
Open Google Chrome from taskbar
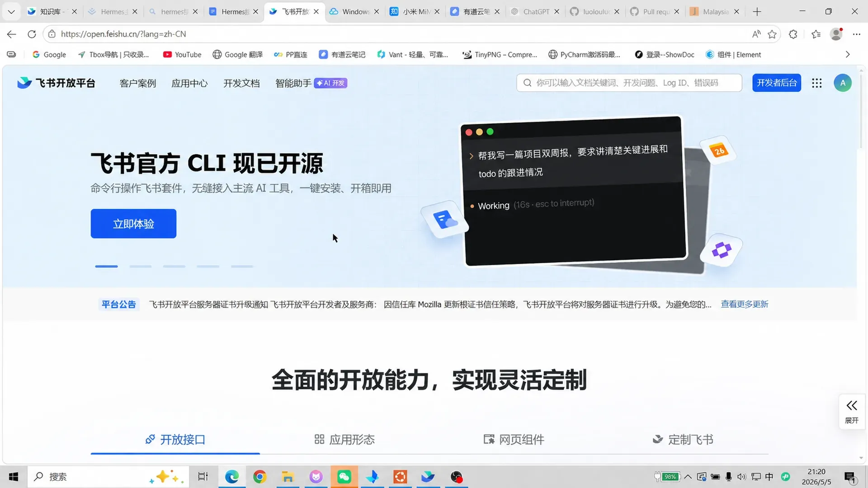tap(260, 477)
